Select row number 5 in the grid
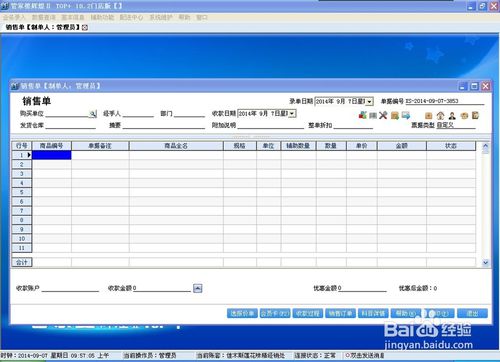 pos(22,192)
